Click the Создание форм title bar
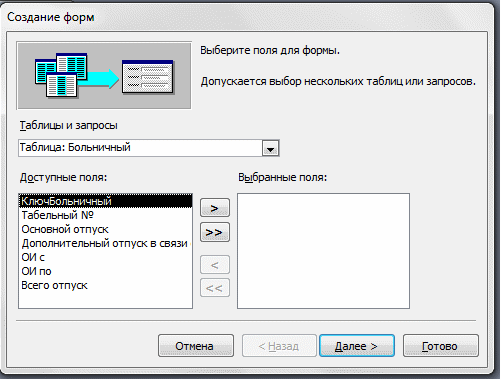The height and width of the screenshot is (380, 501). pyautogui.click(x=248, y=17)
